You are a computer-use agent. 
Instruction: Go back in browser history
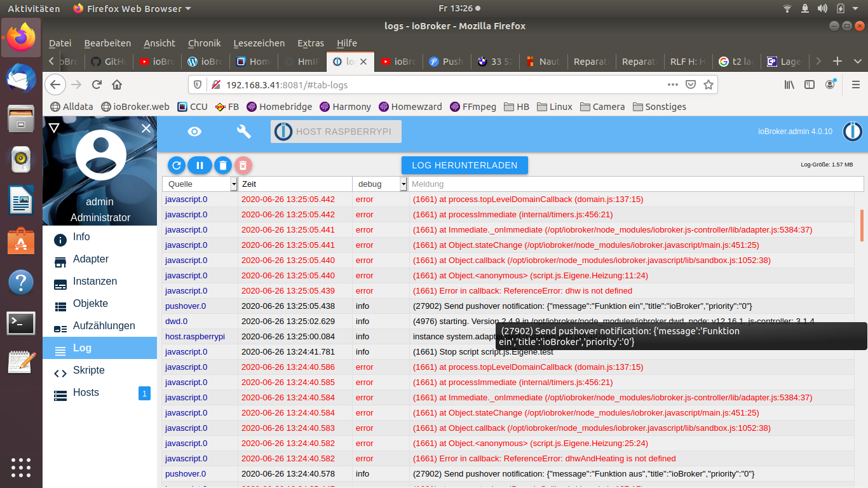(x=55, y=85)
